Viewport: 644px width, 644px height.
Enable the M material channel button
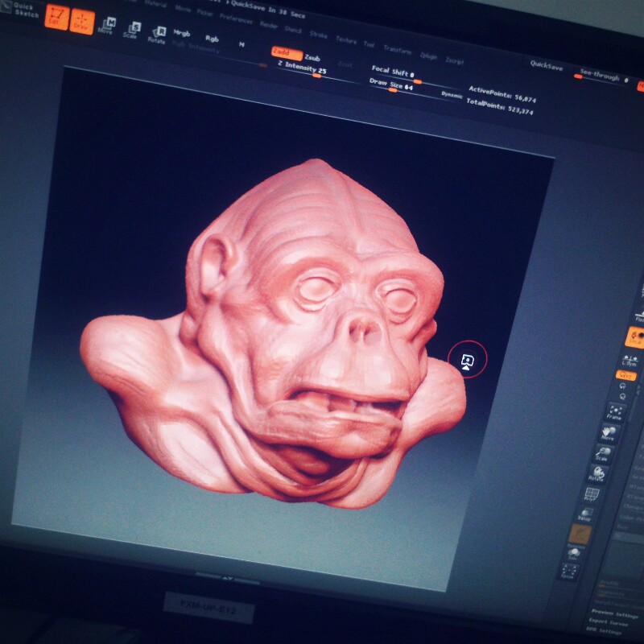tap(242, 44)
